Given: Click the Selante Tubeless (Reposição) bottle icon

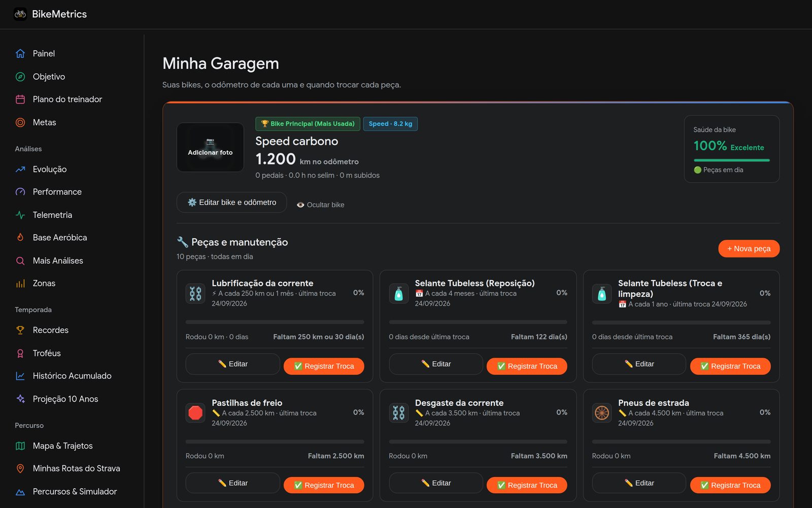Looking at the screenshot, I should (x=399, y=294).
